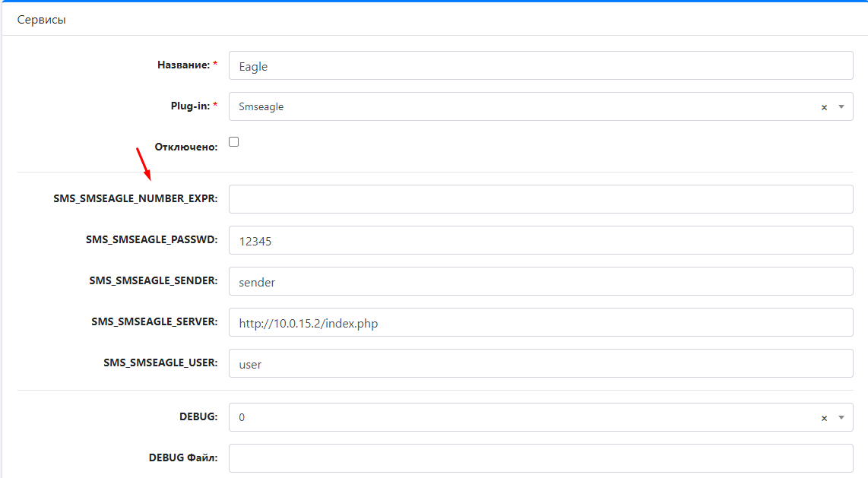868x478 pixels.
Task: Click the Отключено label
Action: (186, 147)
